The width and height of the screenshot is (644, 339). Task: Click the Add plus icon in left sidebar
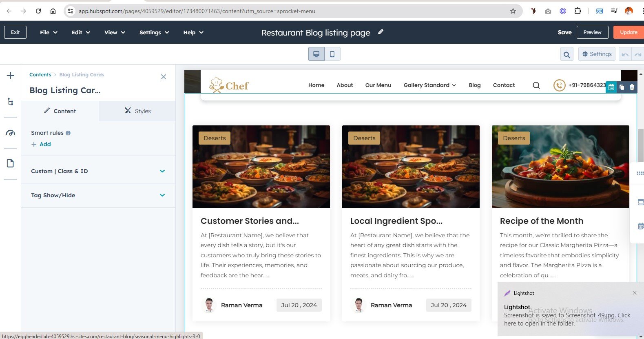coord(11,76)
